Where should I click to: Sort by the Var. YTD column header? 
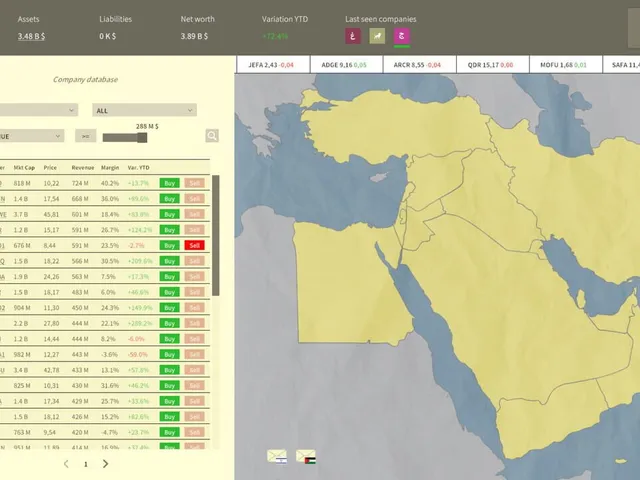(x=138, y=167)
